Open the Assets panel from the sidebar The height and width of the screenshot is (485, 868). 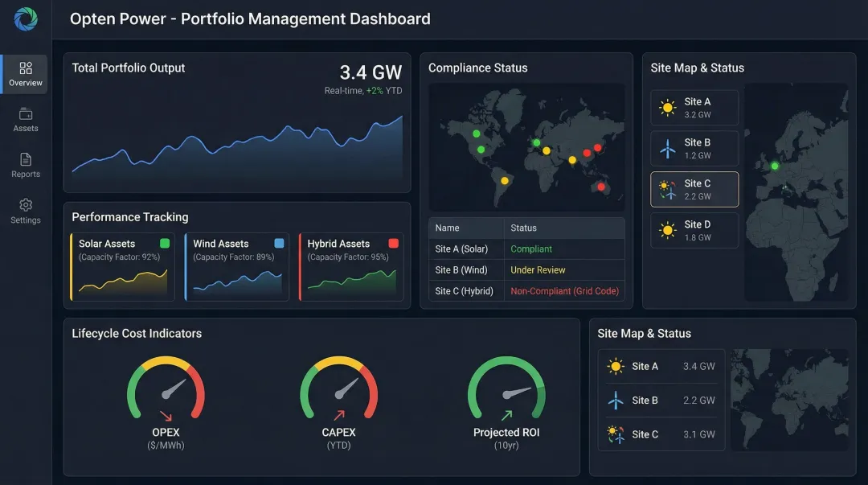(x=24, y=119)
